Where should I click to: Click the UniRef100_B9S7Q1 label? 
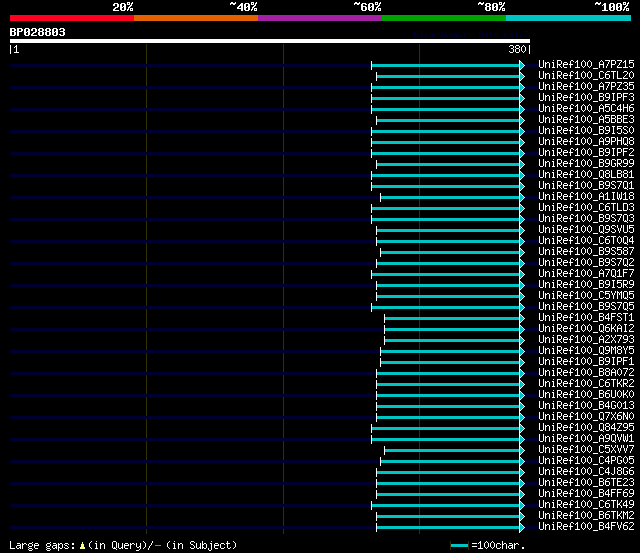pos(586,186)
